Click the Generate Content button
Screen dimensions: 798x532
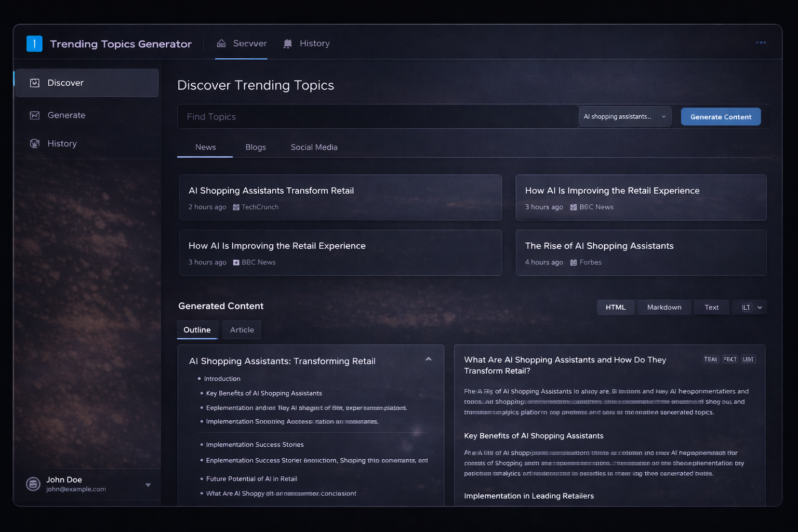click(721, 117)
